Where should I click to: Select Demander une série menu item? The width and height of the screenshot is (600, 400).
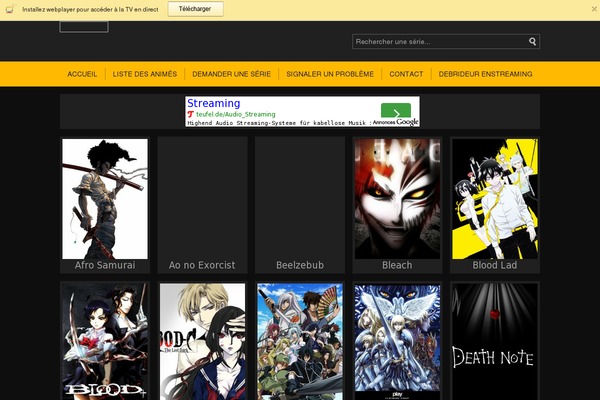tap(232, 74)
